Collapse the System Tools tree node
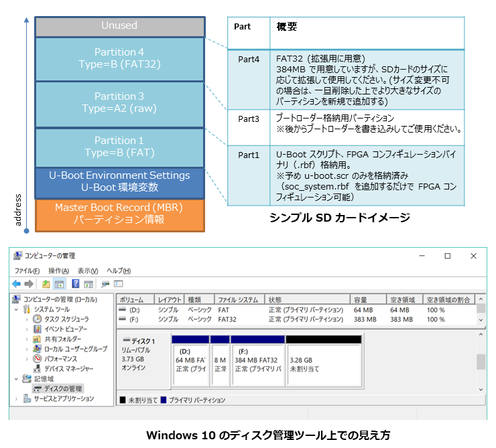The height and width of the screenshot is (448, 496). (17, 309)
